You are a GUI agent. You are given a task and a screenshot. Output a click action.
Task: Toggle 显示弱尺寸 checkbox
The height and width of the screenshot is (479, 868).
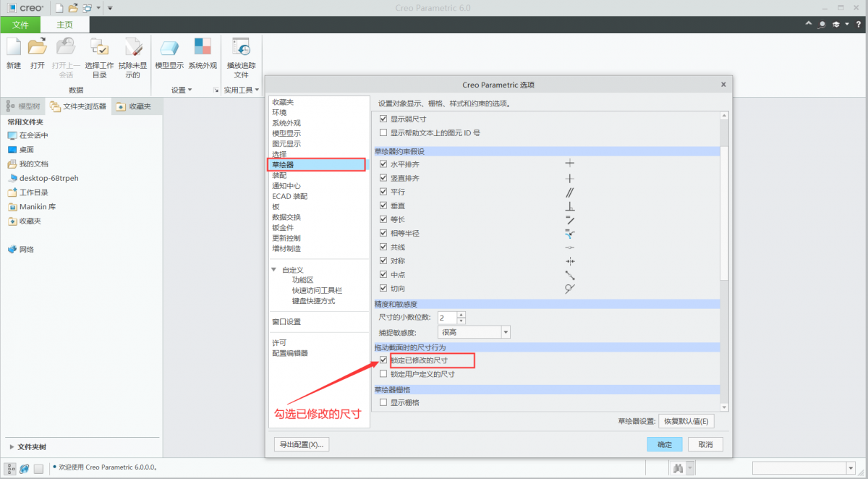coord(383,119)
